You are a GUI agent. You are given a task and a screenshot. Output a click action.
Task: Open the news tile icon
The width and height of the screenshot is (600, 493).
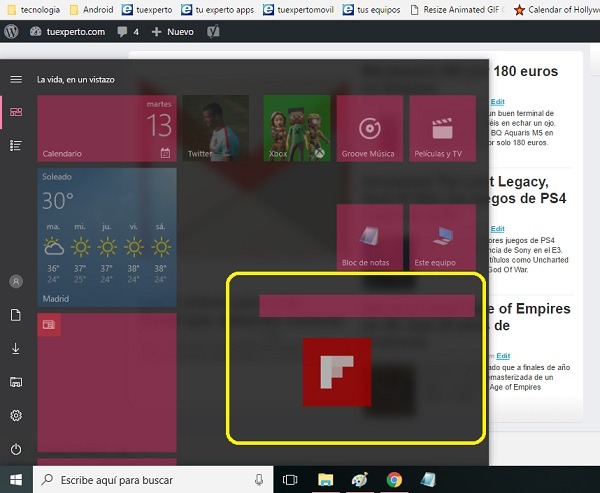(49, 325)
